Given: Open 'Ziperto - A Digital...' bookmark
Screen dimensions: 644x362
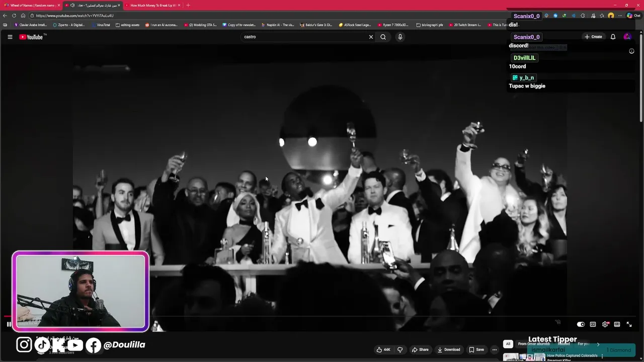Looking at the screenshot, I should [69, 25].
